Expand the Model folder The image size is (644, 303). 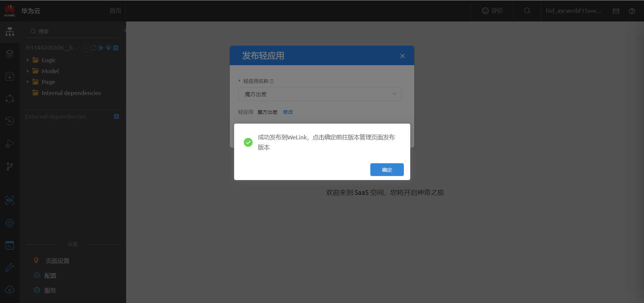[28, 71]
